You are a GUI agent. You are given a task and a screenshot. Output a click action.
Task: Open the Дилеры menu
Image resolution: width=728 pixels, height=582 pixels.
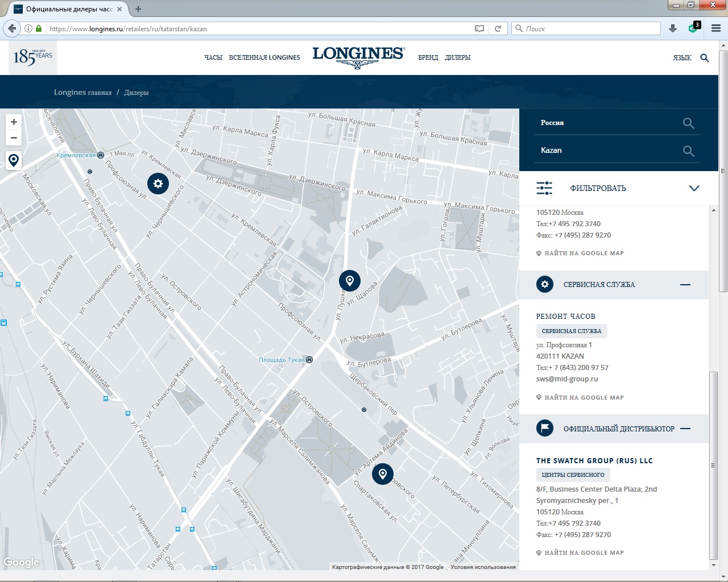click(x=458, y=57)
